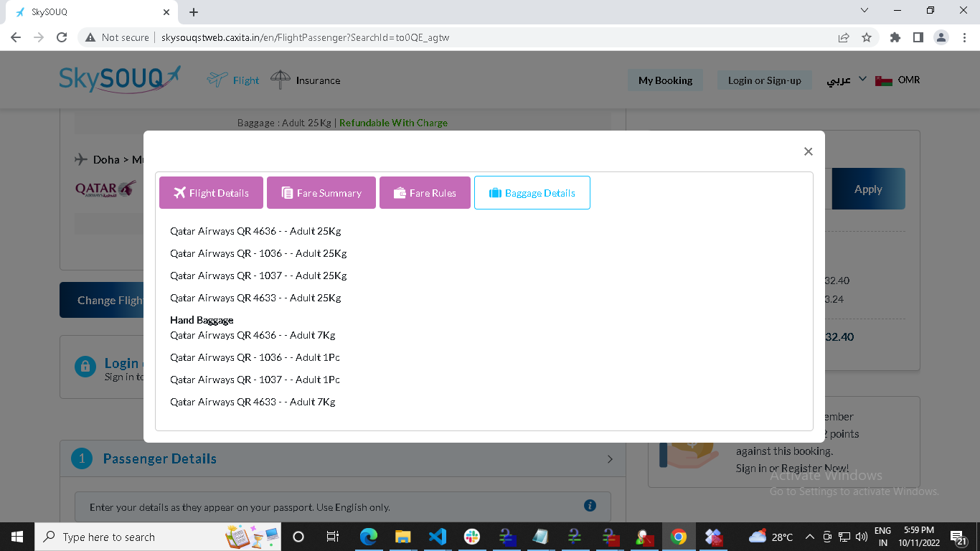
Task: Click the browser address bar
Action: 459,37
